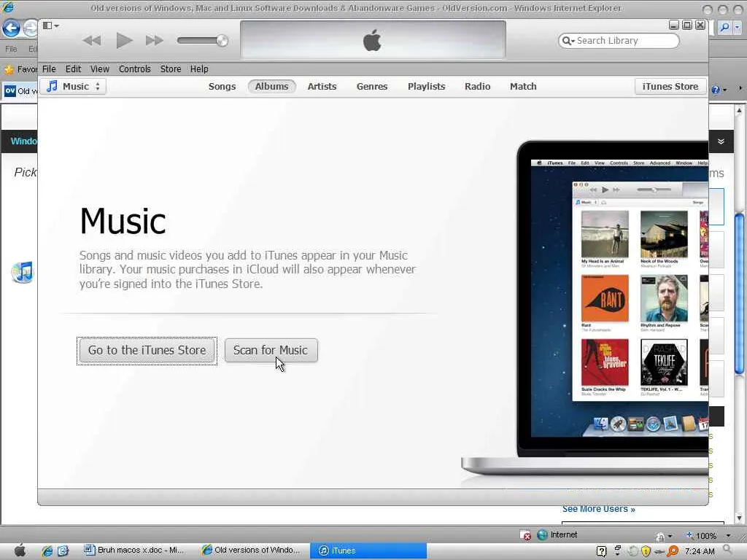747x560 pixels.
Task: Click the IE page vertical scrollbar thumb
Action: pos(739,295)
